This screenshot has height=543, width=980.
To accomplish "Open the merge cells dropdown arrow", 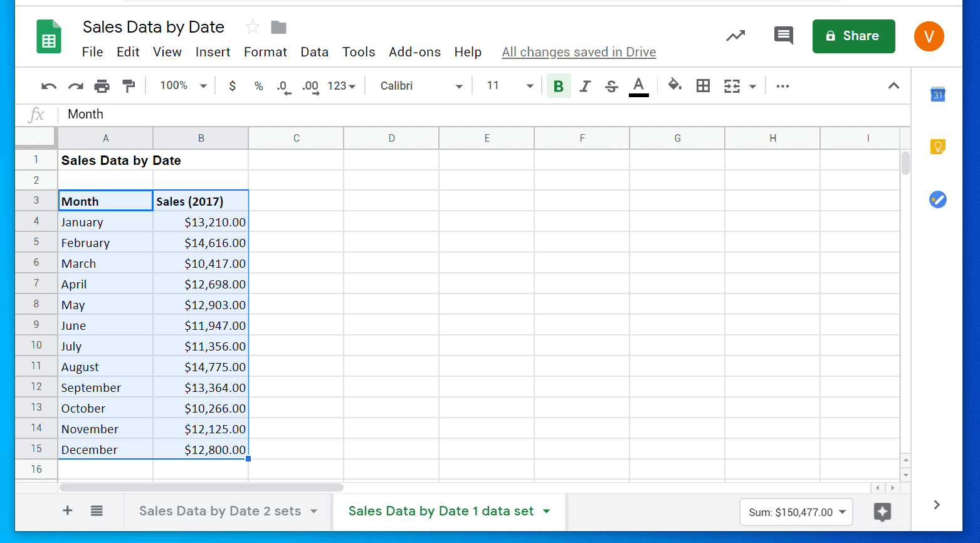I will tap(752, 86).
